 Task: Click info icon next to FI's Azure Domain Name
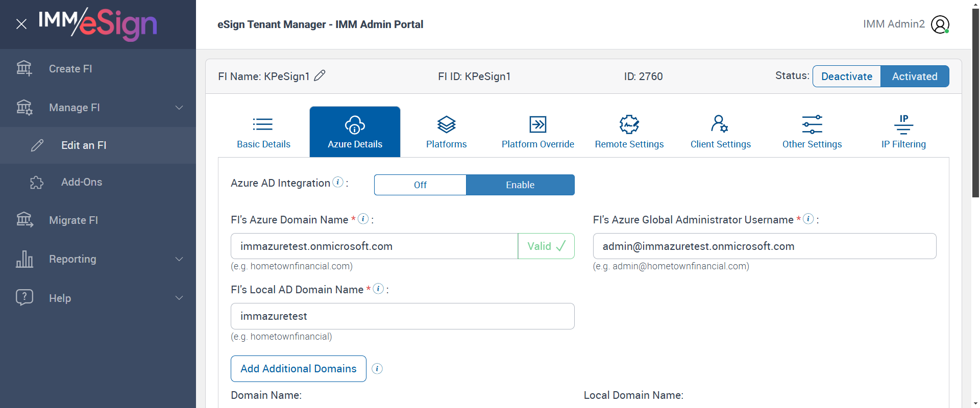(x=363, y=219)
